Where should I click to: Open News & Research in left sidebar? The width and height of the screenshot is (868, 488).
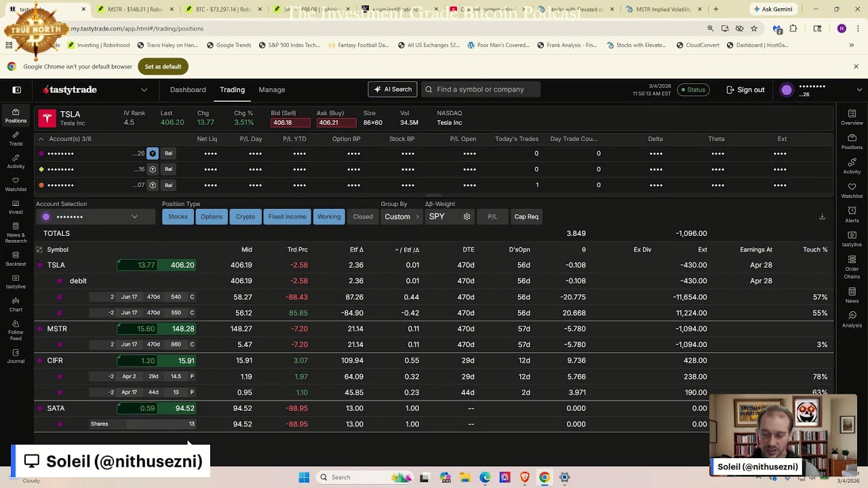[16, 234]
